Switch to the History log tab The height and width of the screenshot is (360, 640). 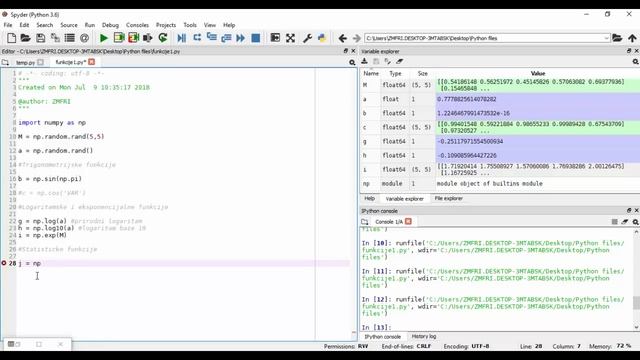pos(424,336)
